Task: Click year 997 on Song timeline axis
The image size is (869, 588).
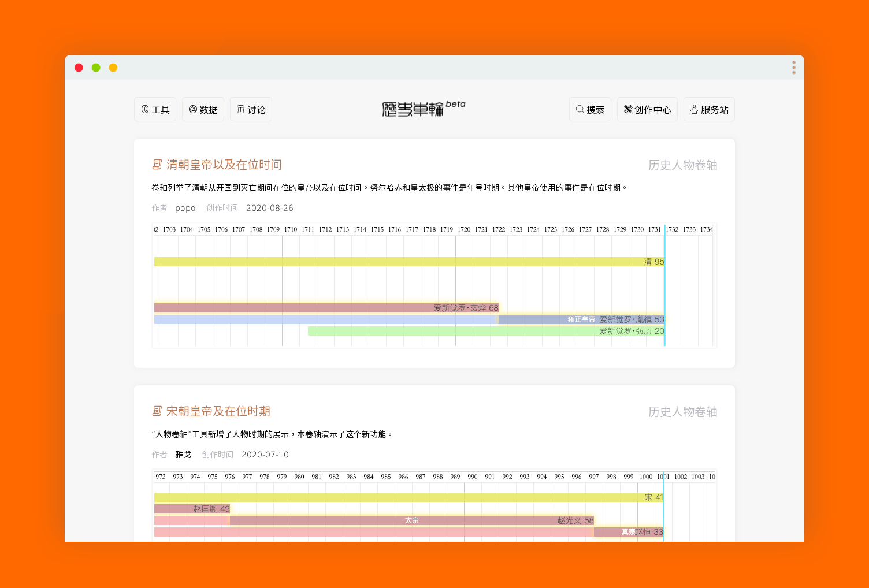Action: click(x=594, y=477)
